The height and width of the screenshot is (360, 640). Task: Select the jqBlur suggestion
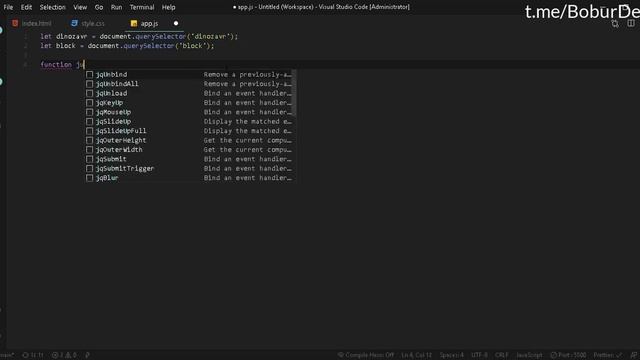coord(190,178)
